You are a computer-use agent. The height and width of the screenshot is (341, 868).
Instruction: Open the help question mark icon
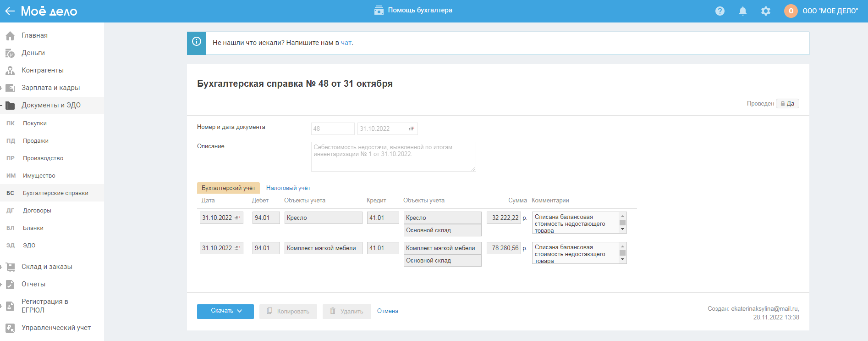click(720, 11)
